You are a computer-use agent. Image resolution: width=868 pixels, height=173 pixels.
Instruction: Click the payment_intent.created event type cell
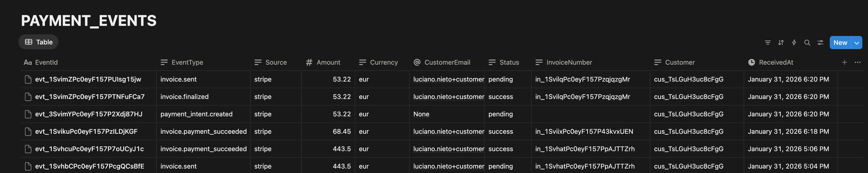[x=196, y=114]
